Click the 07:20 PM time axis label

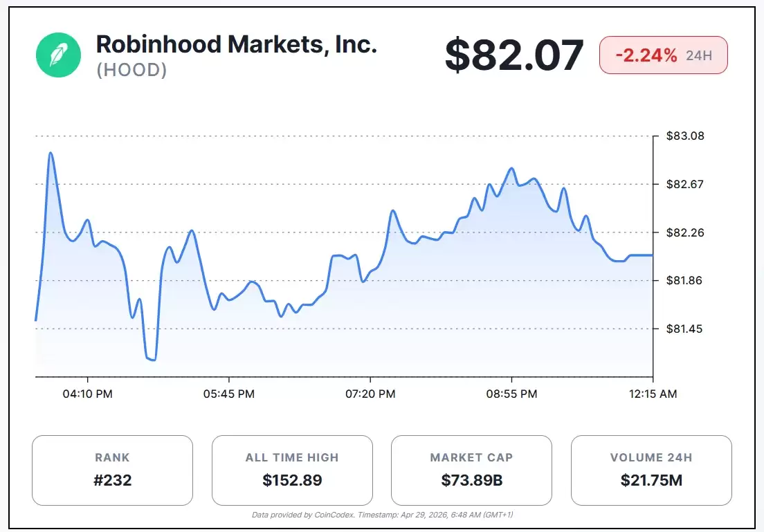click(x=370, y=394)
